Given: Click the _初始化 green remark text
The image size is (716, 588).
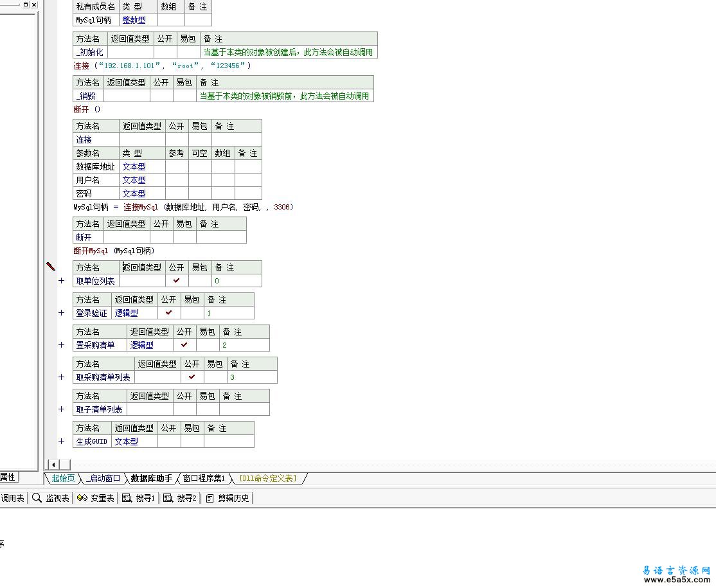Looking at the screenshot, I should [288, 52].
